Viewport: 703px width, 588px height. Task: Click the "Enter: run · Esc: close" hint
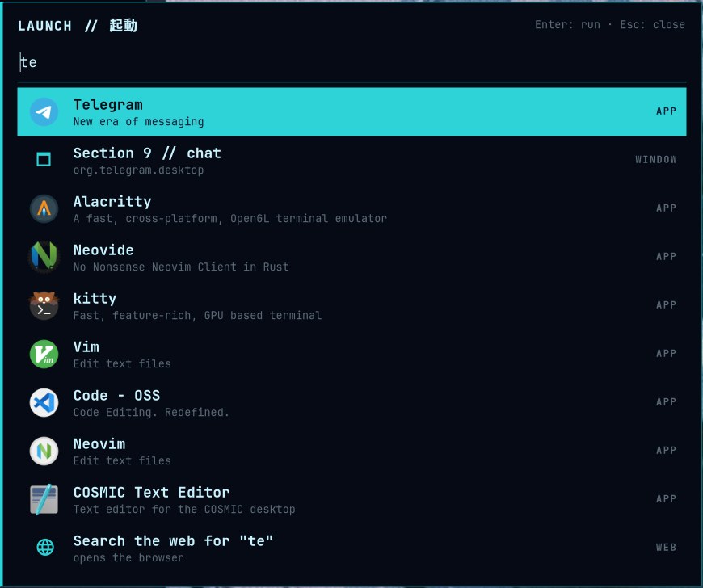tap(610, 25)
